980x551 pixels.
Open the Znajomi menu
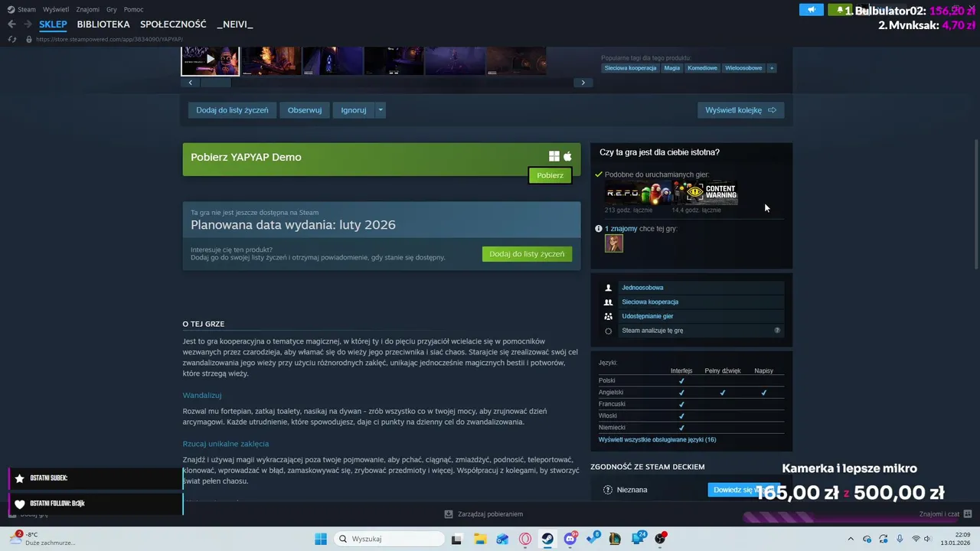(x=88, y=9)
